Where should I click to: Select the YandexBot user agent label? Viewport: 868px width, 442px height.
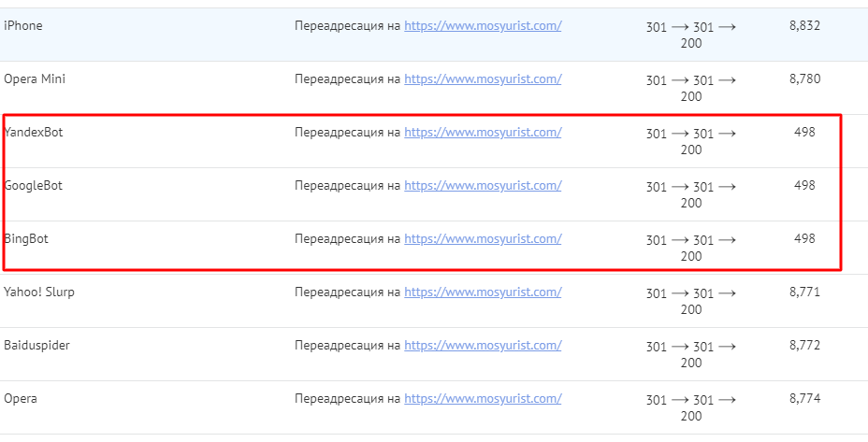point(34,132)
